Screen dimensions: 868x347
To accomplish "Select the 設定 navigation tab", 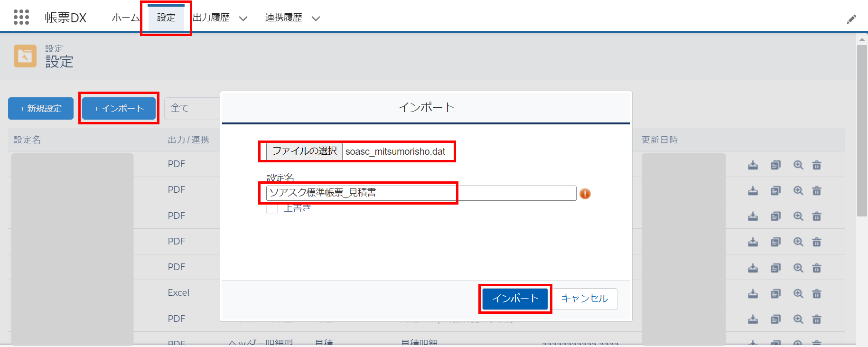I will pyautogui.click(x=166, y=18).
